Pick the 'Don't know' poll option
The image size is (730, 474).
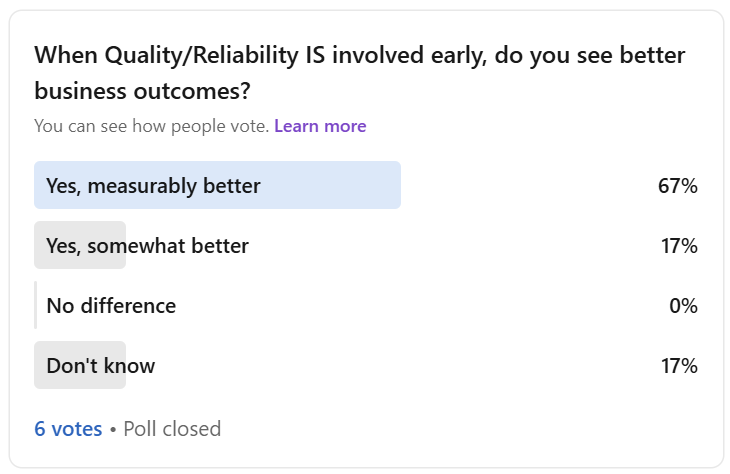[x=100, y=365]
